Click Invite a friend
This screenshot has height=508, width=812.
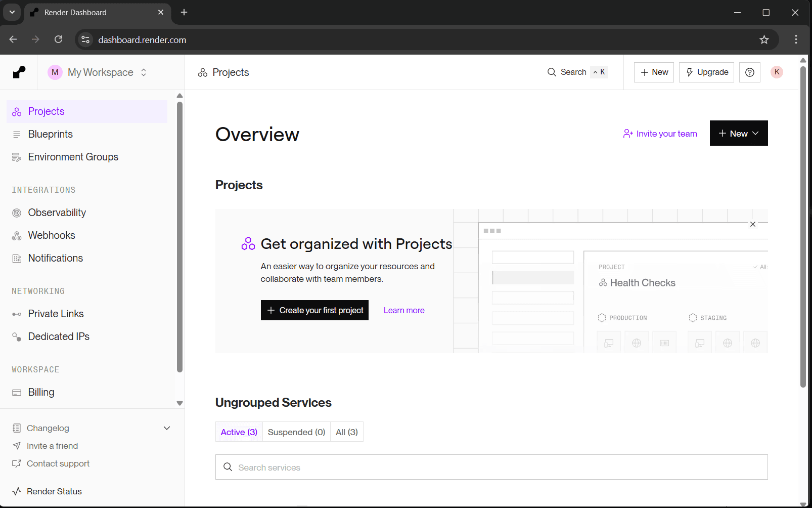click(53, 446)
